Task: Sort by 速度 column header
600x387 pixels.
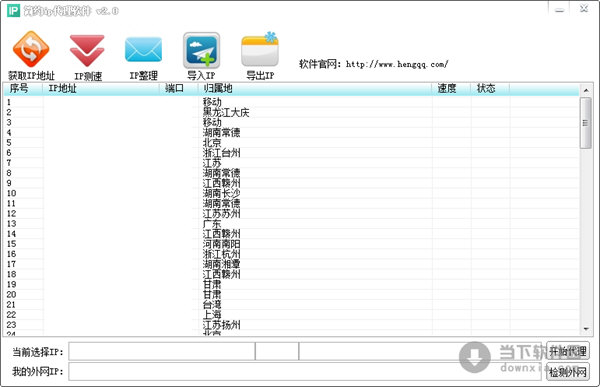Action: pos(452,88)
